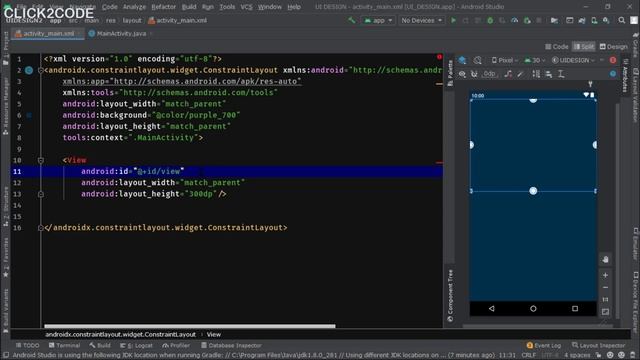This screenshot has width=640, height=360.
Task: Zoom in the layout preview
Action: (x=605, y=275)
